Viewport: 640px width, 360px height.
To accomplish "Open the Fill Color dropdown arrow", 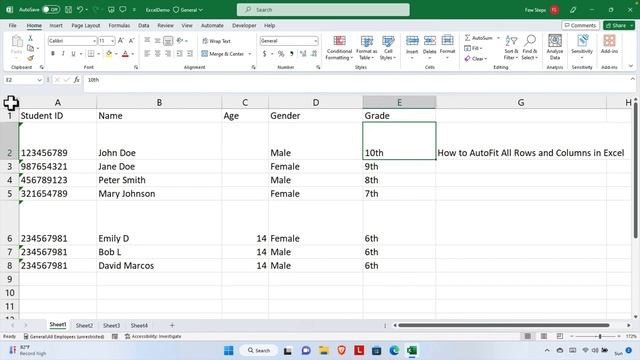I will pos(116,54).
